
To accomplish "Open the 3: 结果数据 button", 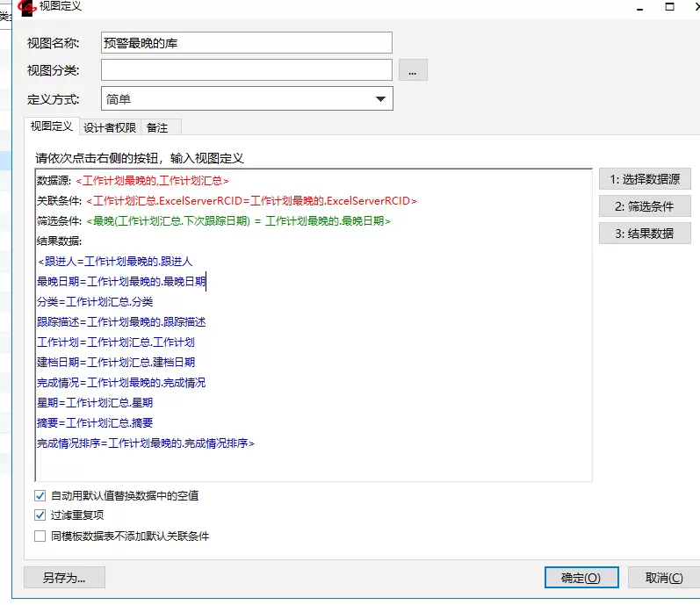I will pos(645,234).
